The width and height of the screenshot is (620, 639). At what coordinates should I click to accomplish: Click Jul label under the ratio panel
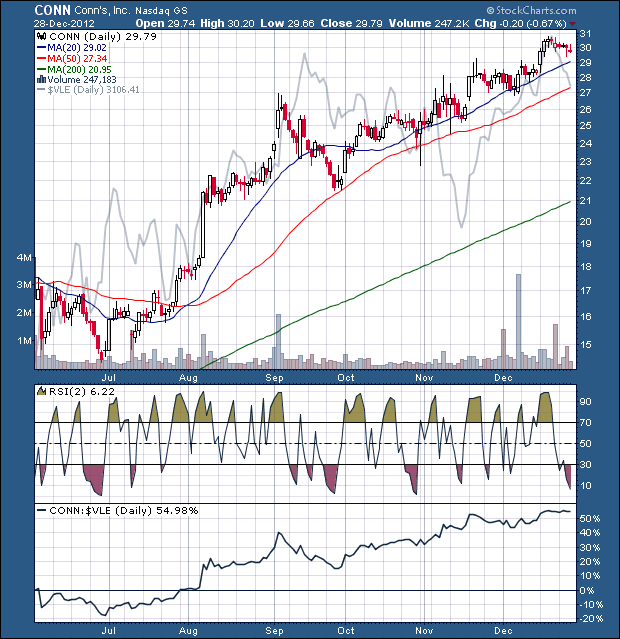click(109, 630)
